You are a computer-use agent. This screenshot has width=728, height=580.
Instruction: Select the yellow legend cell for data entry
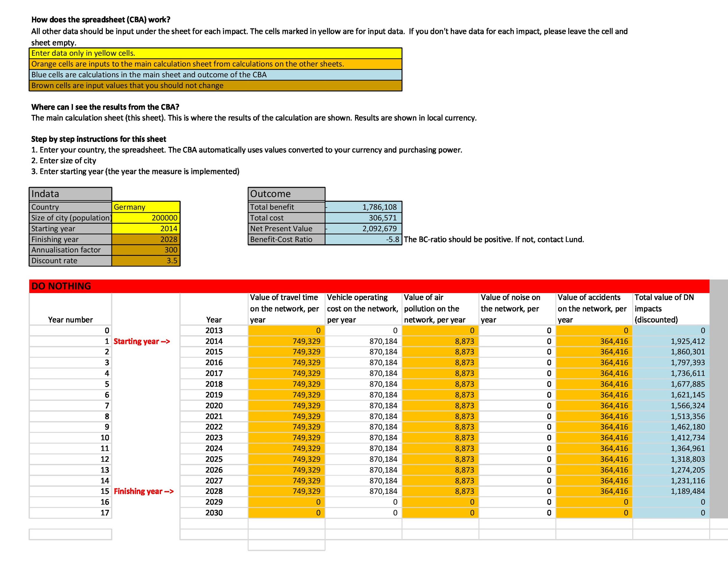(215, 53)
